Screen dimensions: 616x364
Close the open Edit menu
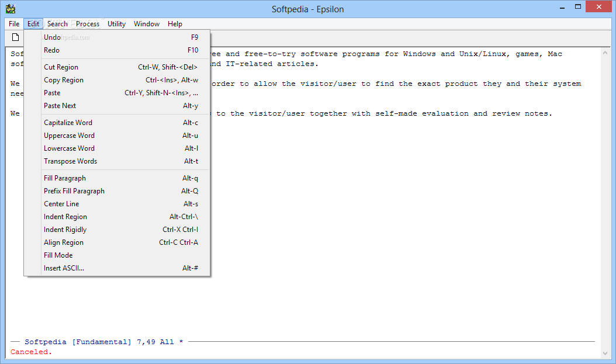pos(33,24)
